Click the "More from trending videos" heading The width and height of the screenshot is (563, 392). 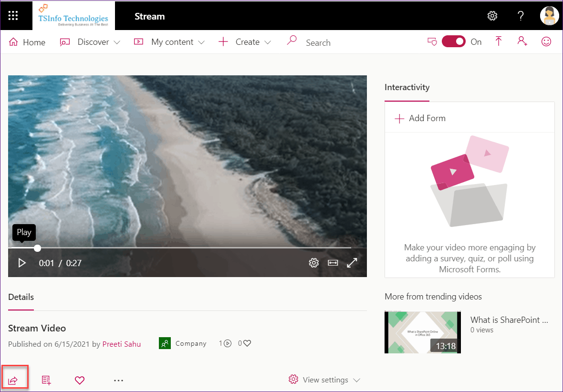[433, 297]
